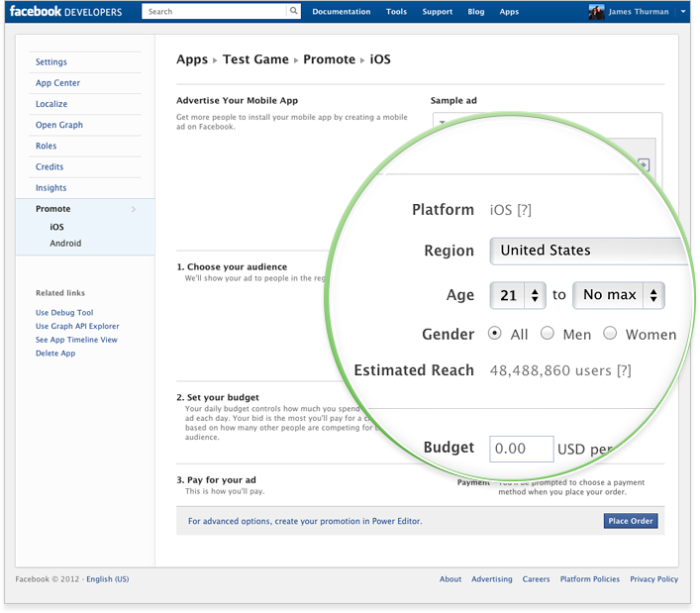Click the stepper arrows on No max

pos(653,295)
